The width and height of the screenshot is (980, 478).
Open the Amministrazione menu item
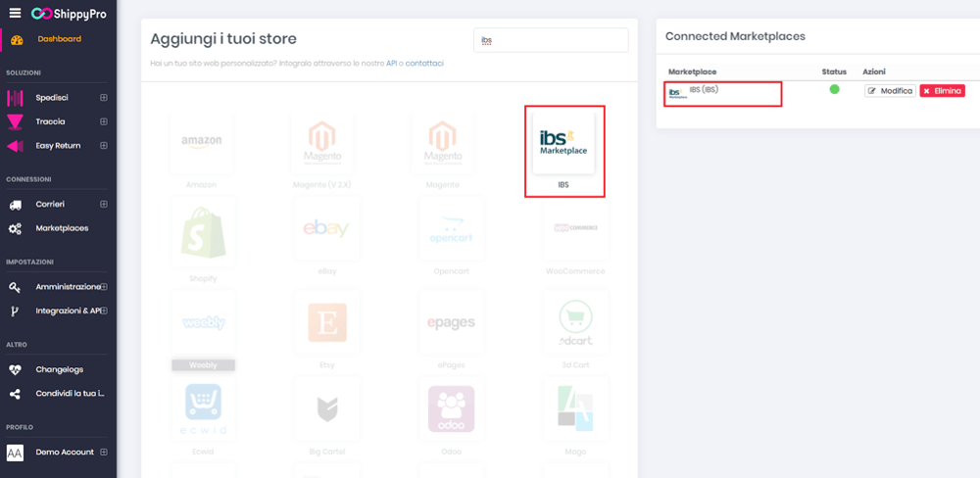[x=69, y=287]
